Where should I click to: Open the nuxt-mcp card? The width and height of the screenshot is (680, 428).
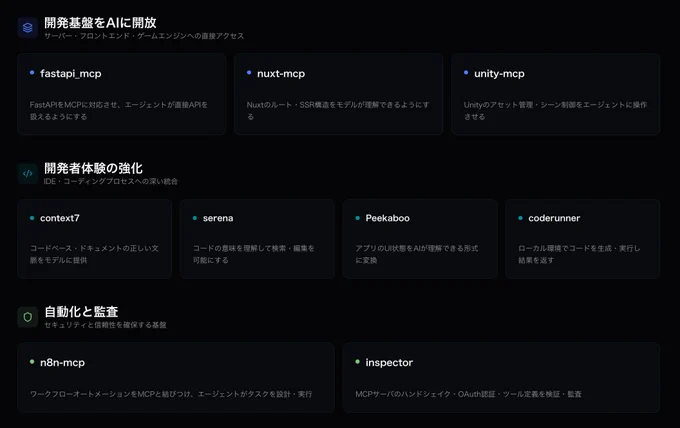click(339, 94)
